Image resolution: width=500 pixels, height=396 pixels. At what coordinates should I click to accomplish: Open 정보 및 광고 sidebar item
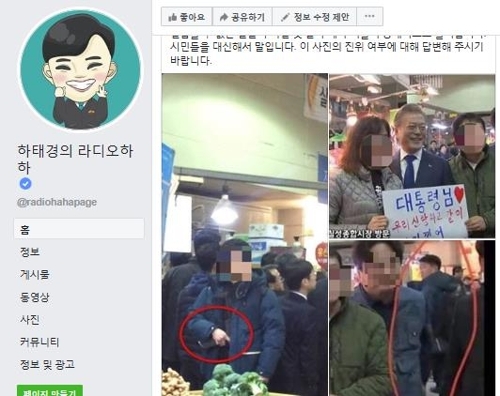pyautogui.click(x=47, y=364)
